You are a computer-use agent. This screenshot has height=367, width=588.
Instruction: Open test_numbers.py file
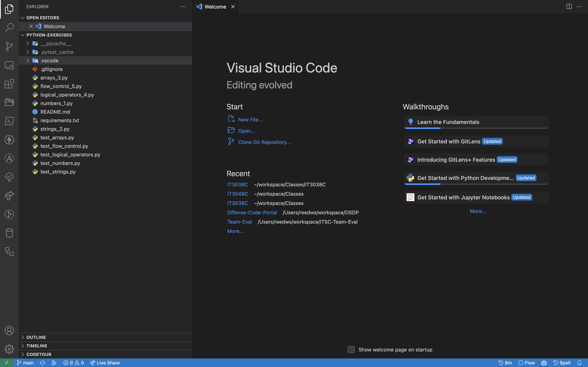[x=105, y=163]
